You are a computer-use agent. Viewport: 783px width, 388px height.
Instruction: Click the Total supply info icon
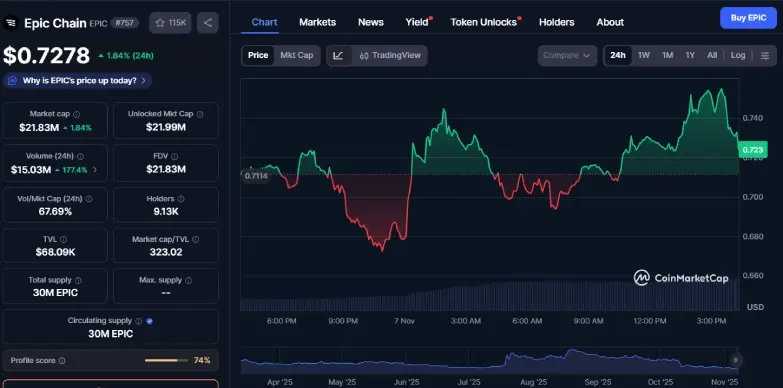tap(78, 280)
